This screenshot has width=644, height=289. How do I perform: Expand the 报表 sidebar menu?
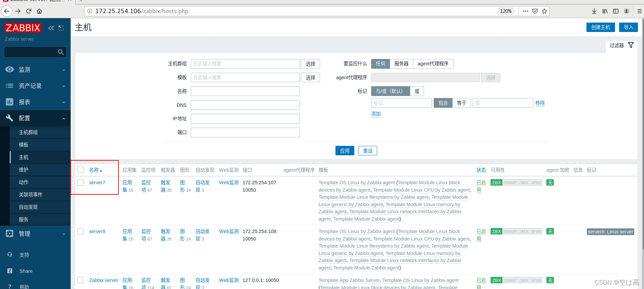click(35, 102)
